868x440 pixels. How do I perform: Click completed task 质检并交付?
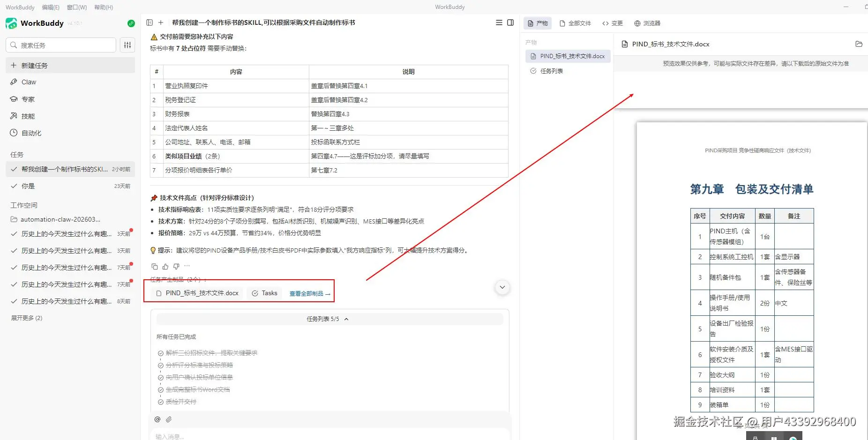tap(181, 402)
